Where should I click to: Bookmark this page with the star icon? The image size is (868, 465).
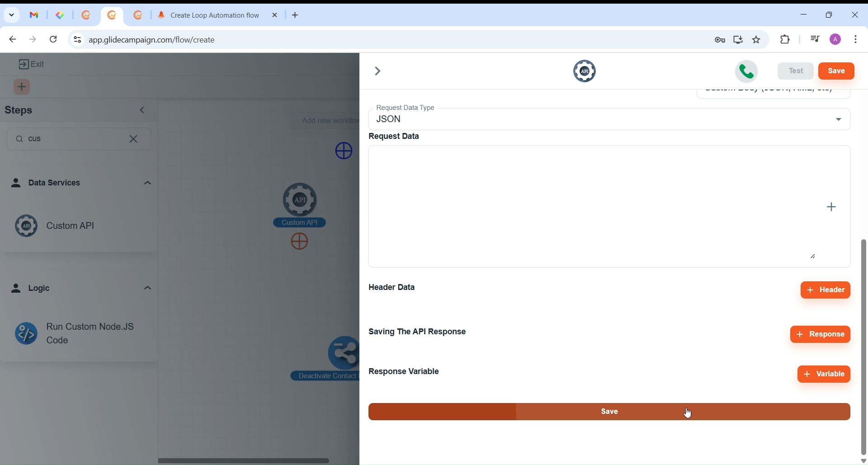click(x=757, y=40)
